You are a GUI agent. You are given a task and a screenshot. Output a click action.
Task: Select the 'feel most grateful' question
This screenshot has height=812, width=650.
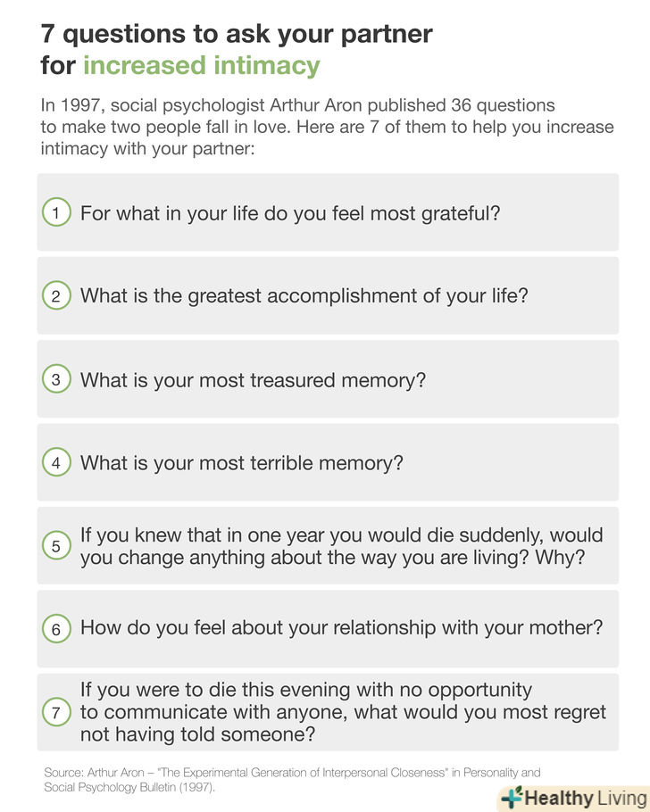pyautogui.click(x=290, y=214)
